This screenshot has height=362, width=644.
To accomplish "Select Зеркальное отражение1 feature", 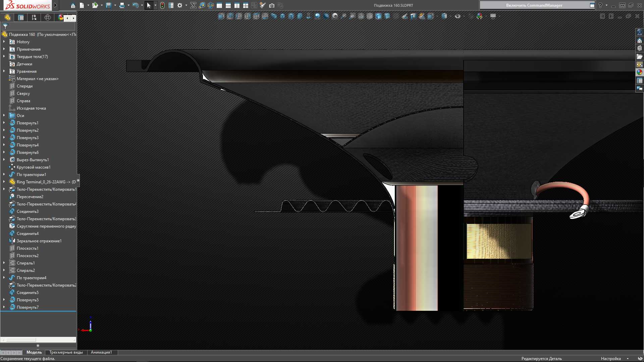I will tap(35, 241).
